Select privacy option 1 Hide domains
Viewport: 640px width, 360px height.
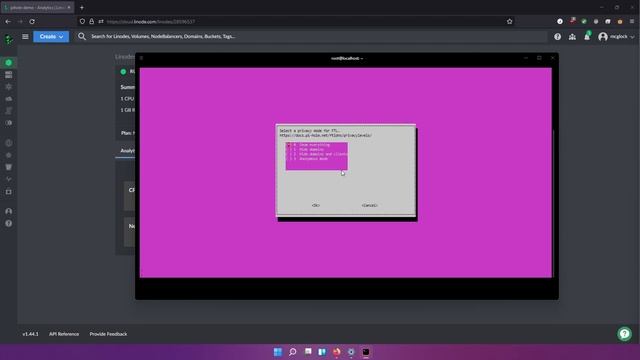[317, 149]
